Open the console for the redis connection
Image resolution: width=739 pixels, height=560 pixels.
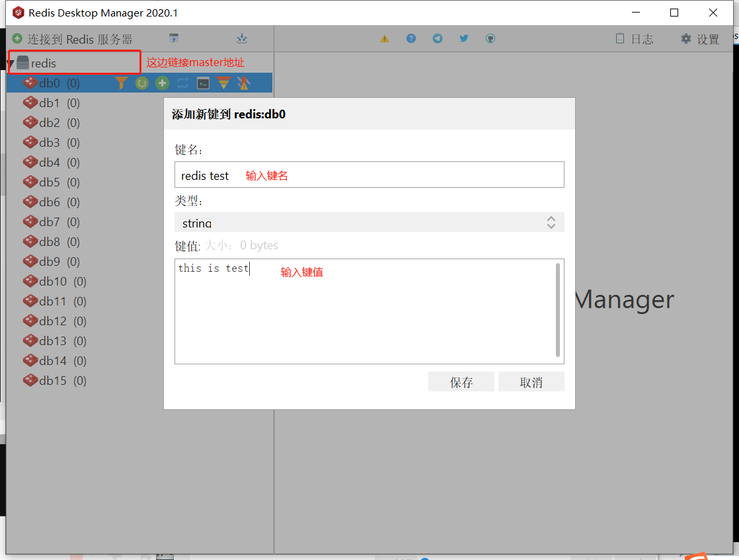[202, 83]
